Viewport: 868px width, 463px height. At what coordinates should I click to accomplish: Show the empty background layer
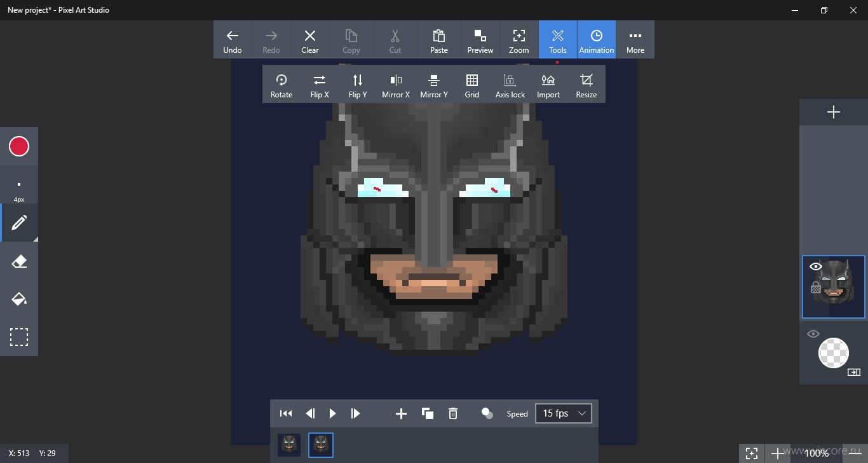(813, 334)
